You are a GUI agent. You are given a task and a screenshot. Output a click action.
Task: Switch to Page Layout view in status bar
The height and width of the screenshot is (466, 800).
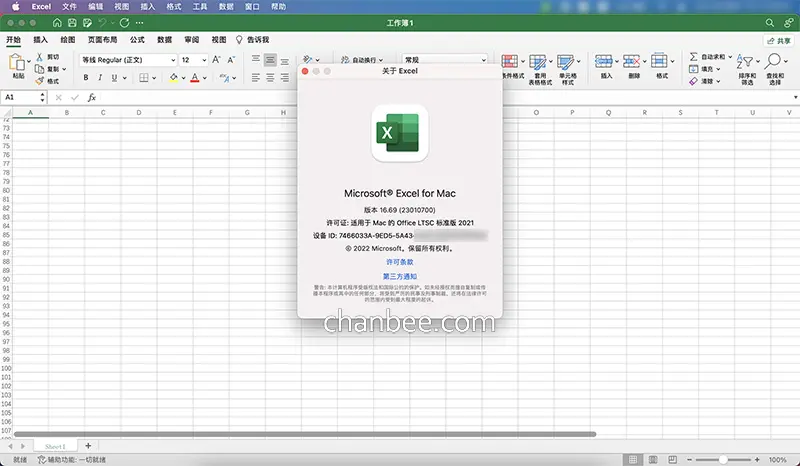pos(653,459)
